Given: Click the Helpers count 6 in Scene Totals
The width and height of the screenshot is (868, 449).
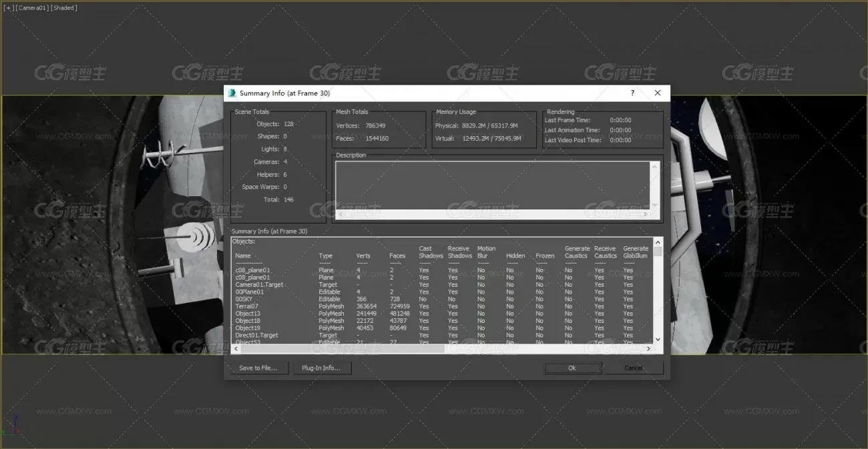Looking at the screenshot, I should point(285,175).
